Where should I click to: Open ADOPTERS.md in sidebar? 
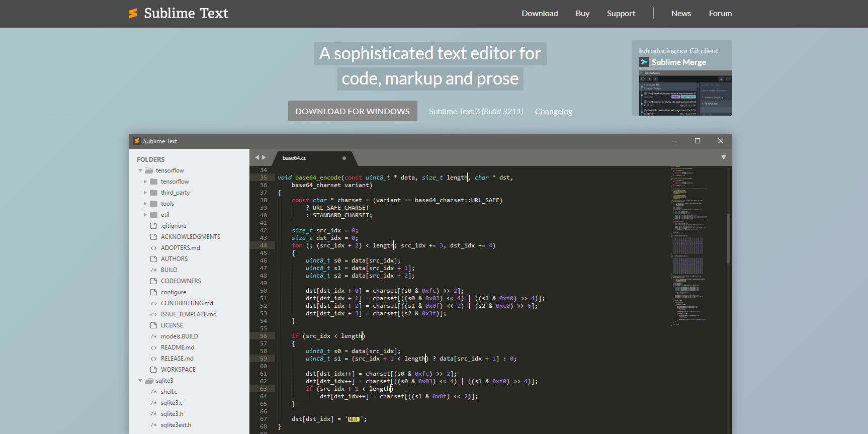click(x=181, y=248)
